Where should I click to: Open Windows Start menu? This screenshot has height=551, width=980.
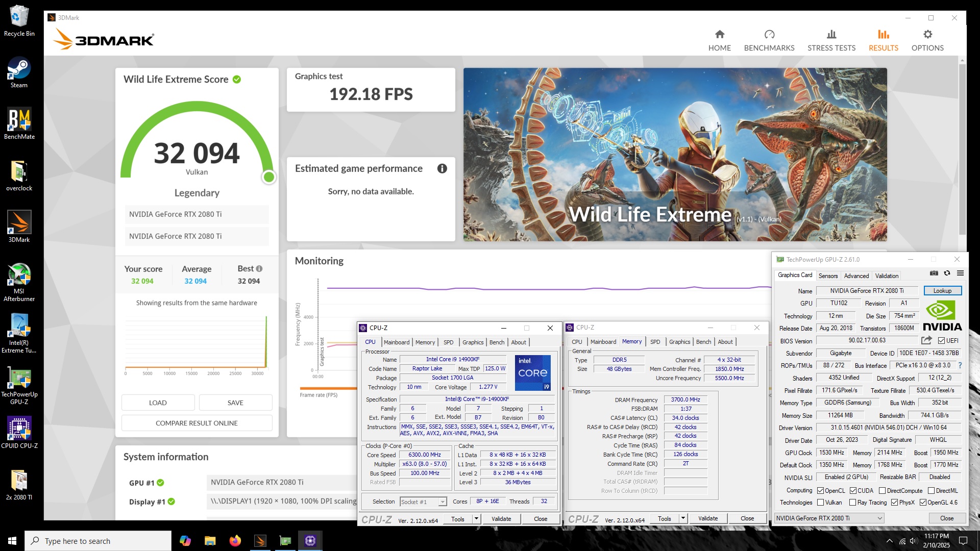[12, 541]
